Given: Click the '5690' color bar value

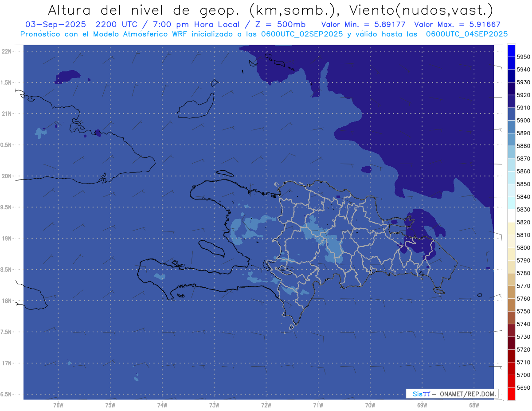Looking at the screenshot, I should tap(523, 388).
